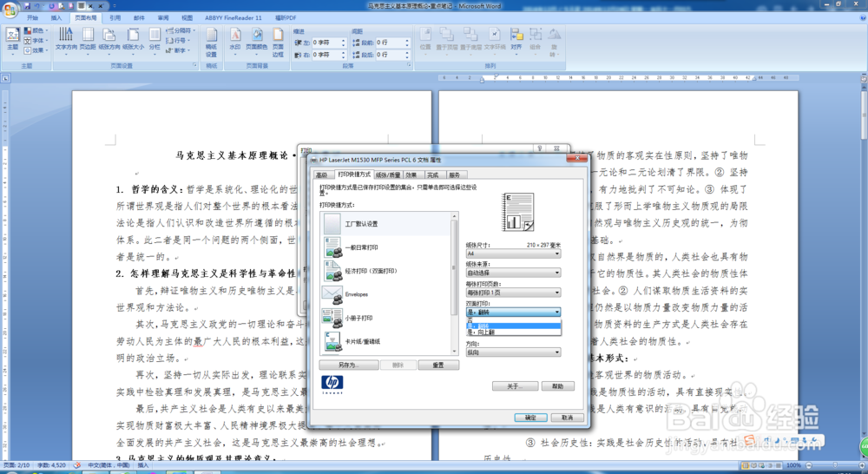Click the 取消 cancel button
868x474 pixels.
pos(568,418)
